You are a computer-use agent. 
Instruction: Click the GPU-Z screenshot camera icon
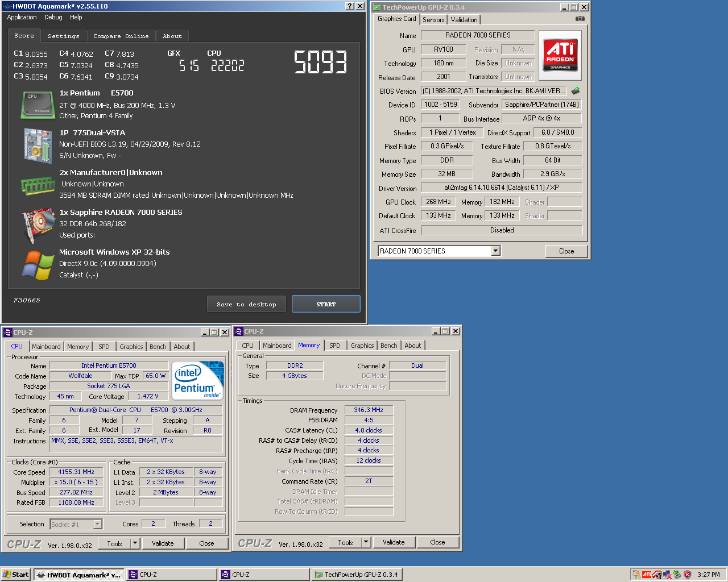tap(580, 19)
